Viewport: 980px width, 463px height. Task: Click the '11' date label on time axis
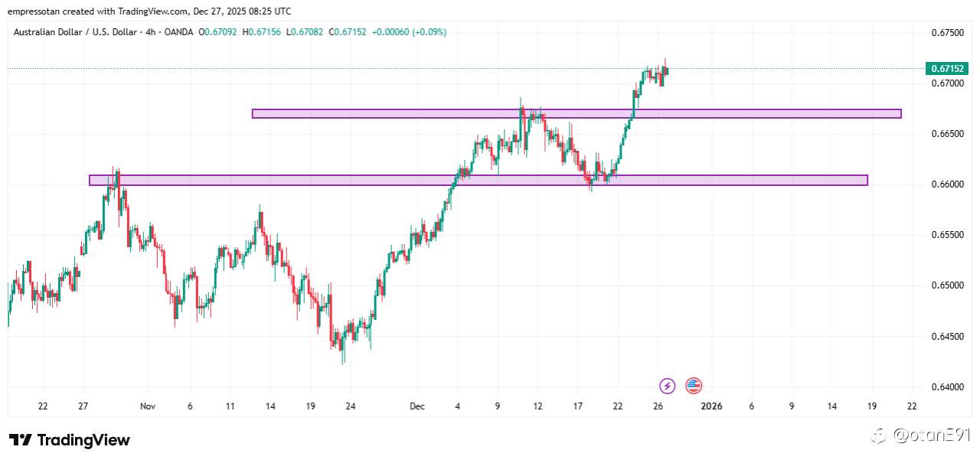point(230,406)
